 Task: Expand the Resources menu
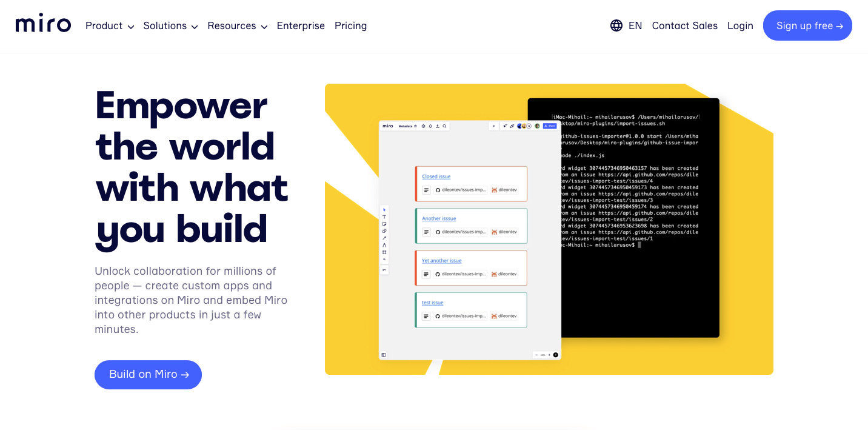(237, 26)
